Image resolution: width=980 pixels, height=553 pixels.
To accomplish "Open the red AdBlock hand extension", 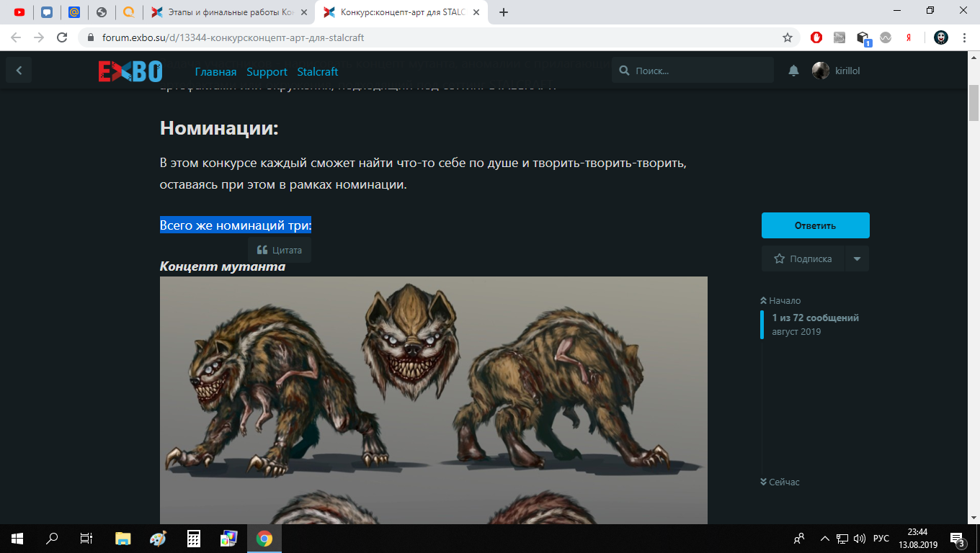I will 816,37.
